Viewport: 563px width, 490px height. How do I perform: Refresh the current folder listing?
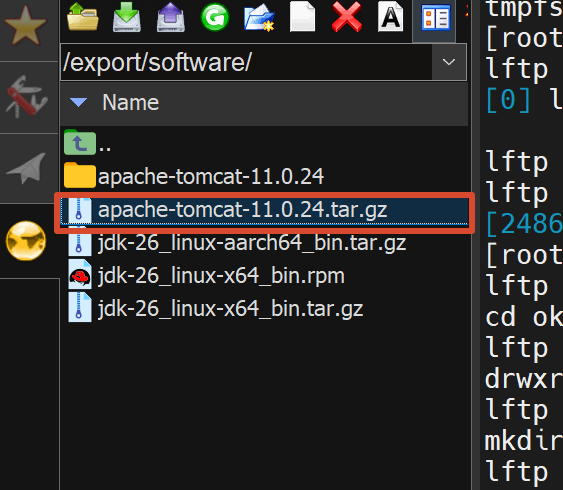215,17
